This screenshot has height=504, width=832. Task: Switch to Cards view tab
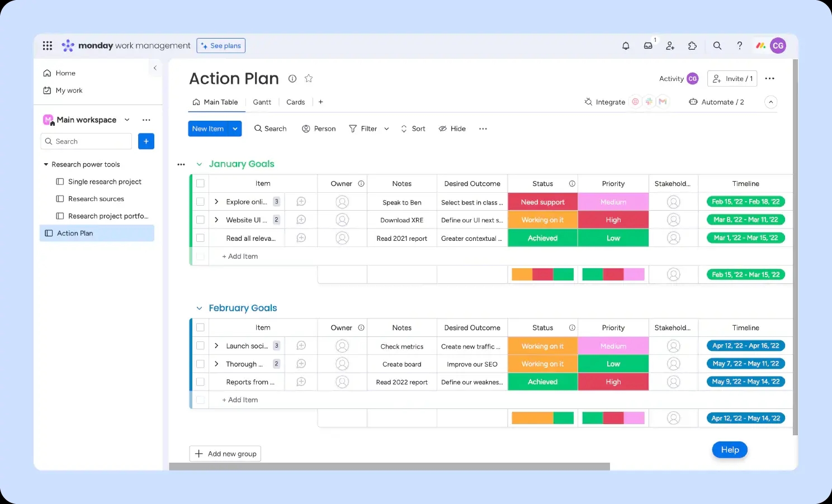(x=296, y=102)
